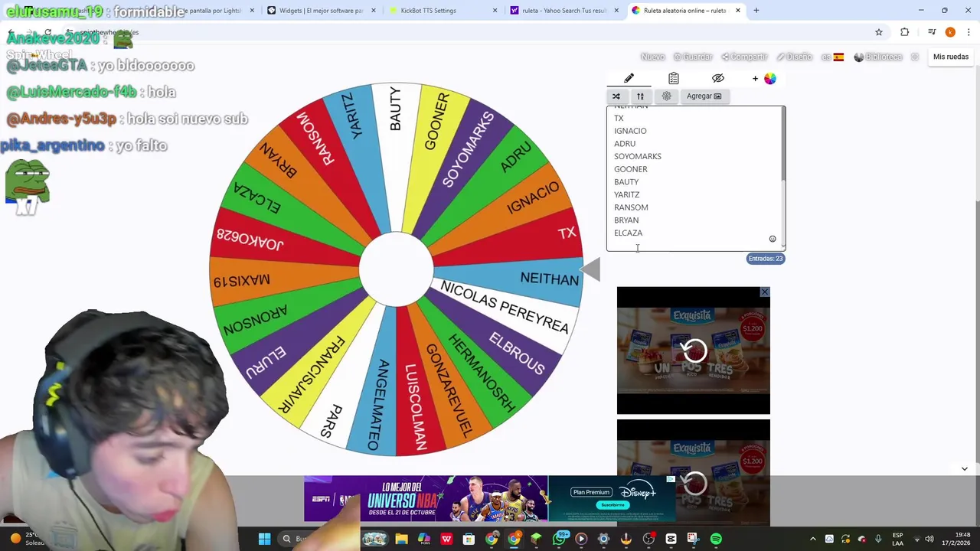Close the Exquisita video ad
980x551 pixels.
tap(764, 292)
